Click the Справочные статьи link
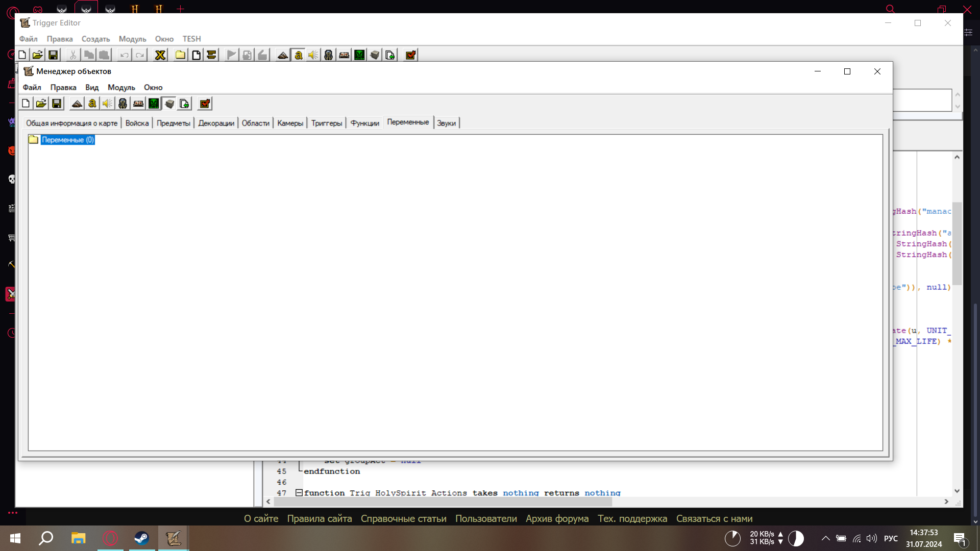 coord(403,518)
